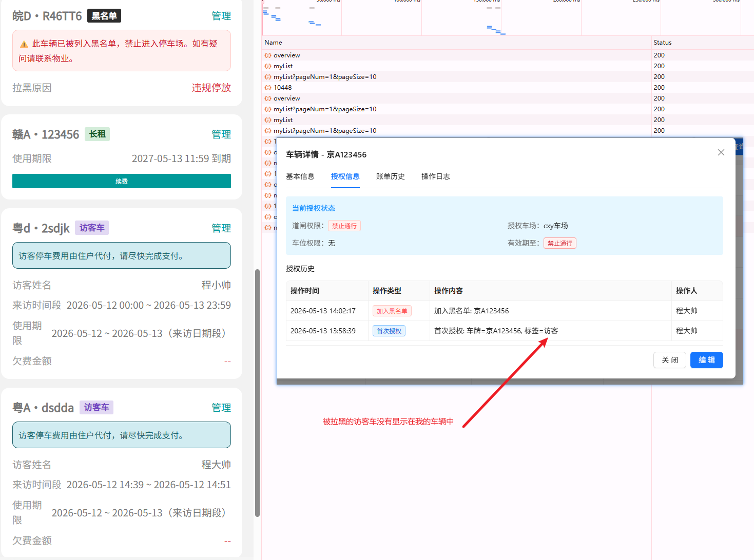Click the 黑名单 tag on 皖D·R46TT6
The image size is (754, 560).
[x=104, y=16]
